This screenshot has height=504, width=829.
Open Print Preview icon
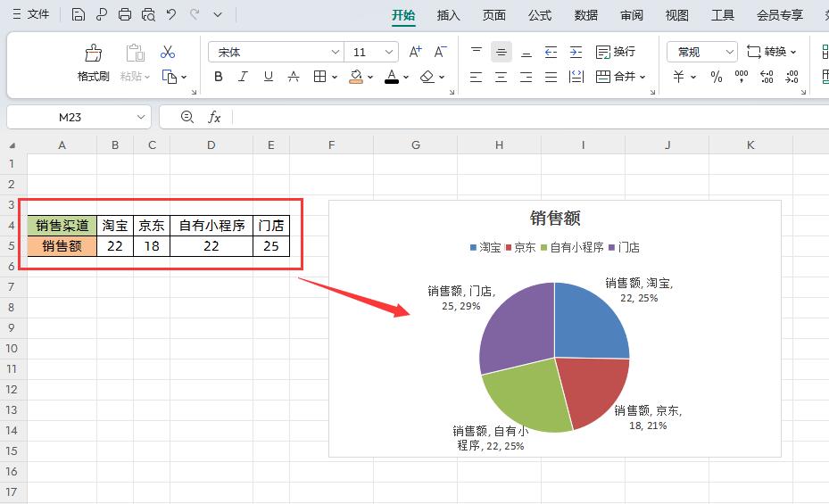(x=148, y=15)
